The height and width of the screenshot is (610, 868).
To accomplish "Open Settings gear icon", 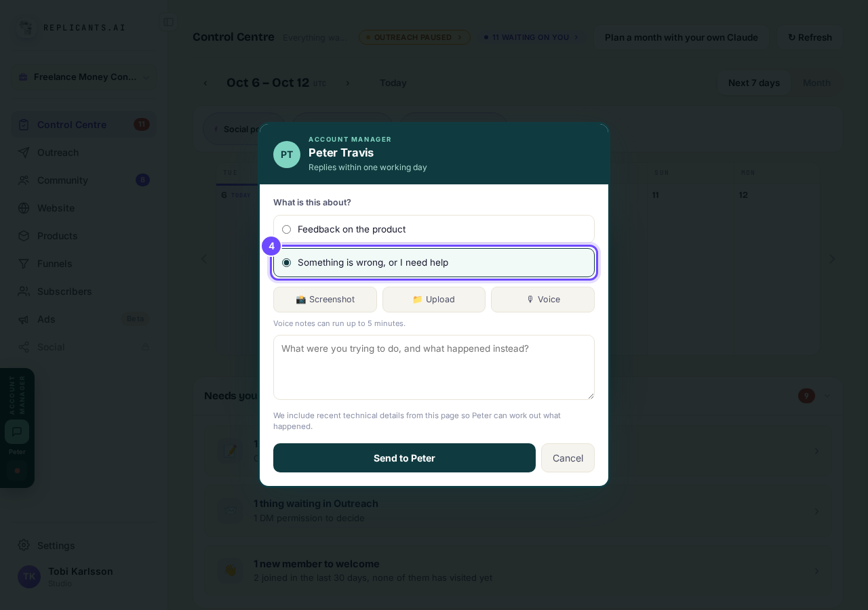I will tap(24, 545).
